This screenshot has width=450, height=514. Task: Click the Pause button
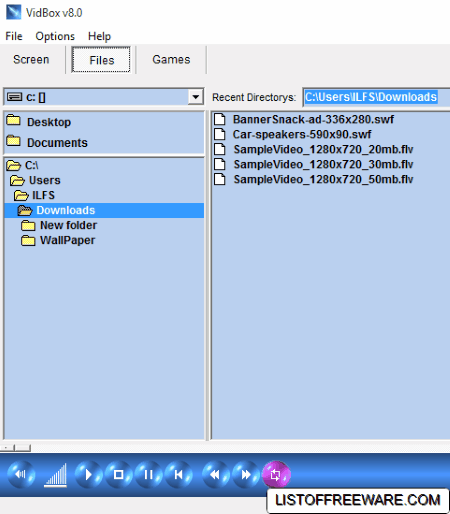click(148, 474)
